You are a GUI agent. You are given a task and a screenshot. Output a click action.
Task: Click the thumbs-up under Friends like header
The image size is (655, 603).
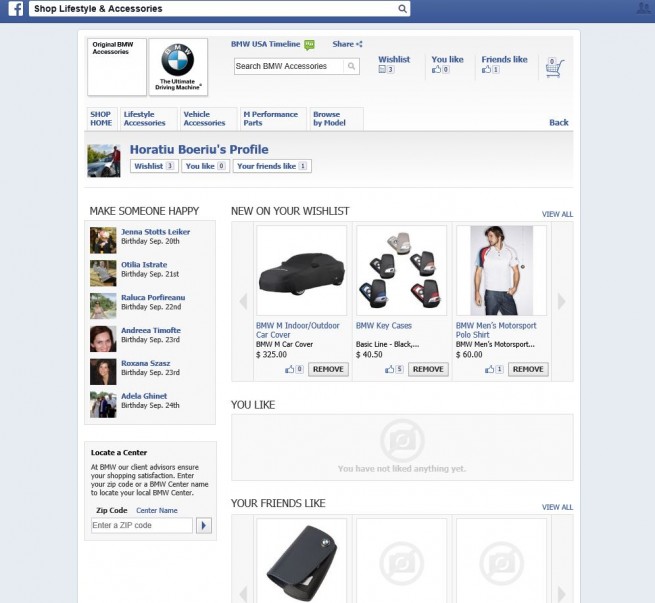pyautogui.click(x=486, y=69)
